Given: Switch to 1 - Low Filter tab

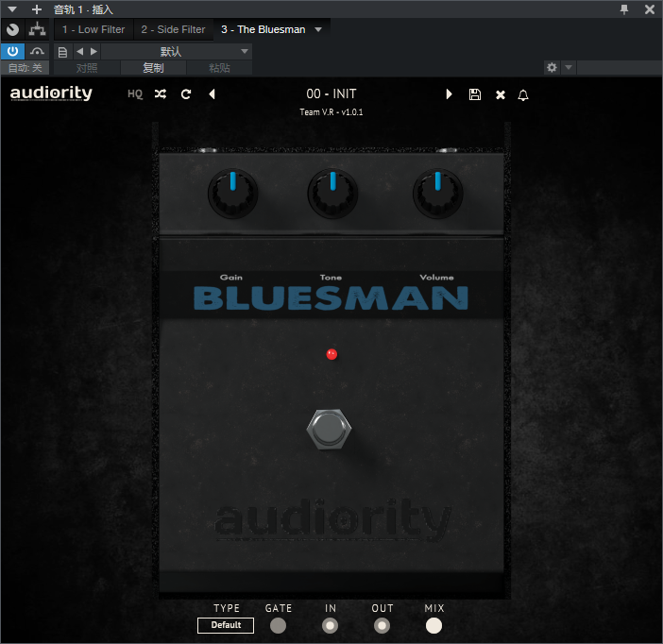Looking at the screenshot, I should pyautogui.click(x=93, y=29).
